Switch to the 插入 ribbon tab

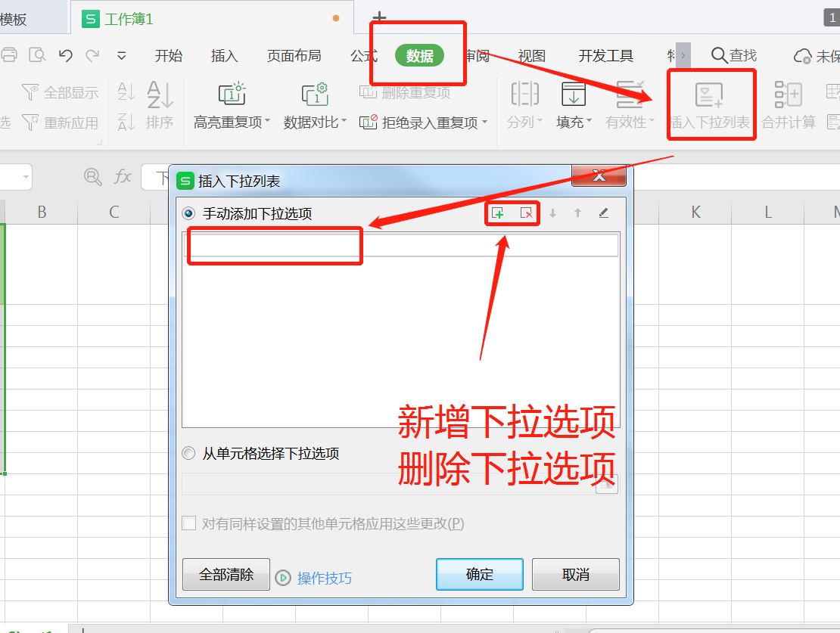point(225,56)
